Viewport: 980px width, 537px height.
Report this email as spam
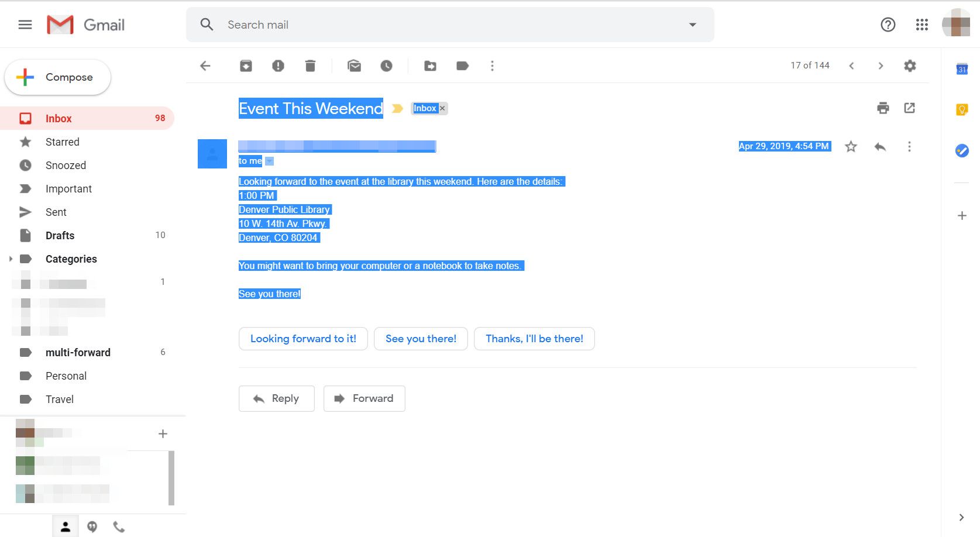click(x=278, y=66)
